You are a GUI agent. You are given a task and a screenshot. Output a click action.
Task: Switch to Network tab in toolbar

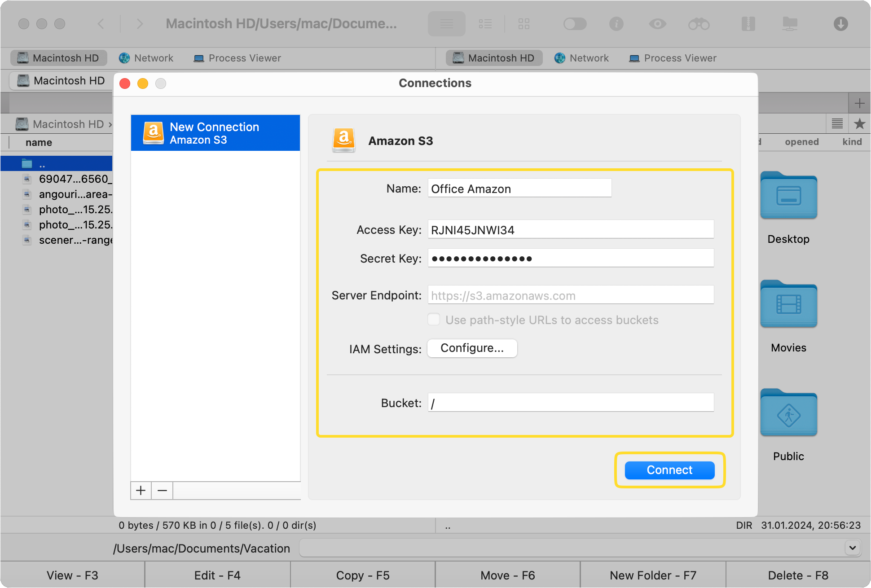point(154,58)
